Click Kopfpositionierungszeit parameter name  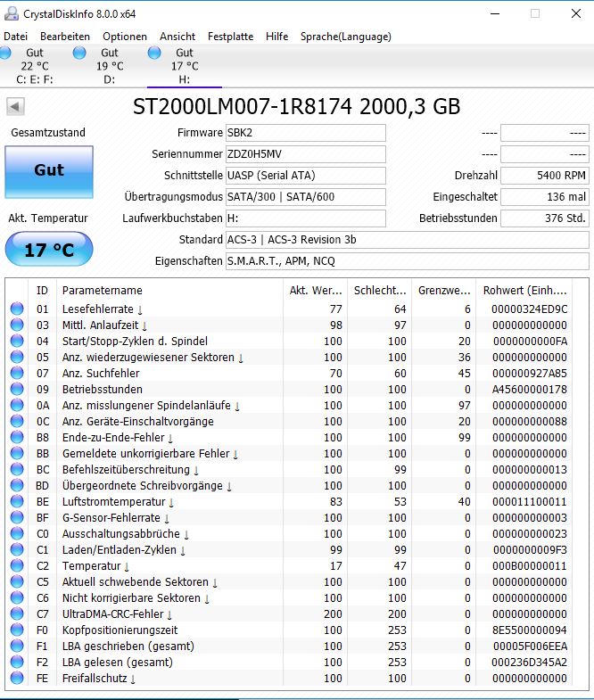(x=120, y=630)
